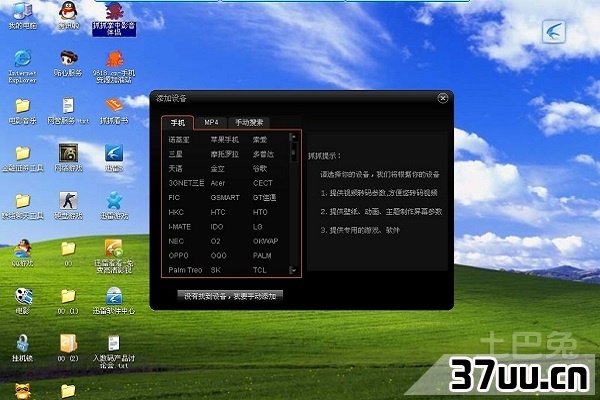Select 三星 in the brand list
600x400 pixels.
175,154
